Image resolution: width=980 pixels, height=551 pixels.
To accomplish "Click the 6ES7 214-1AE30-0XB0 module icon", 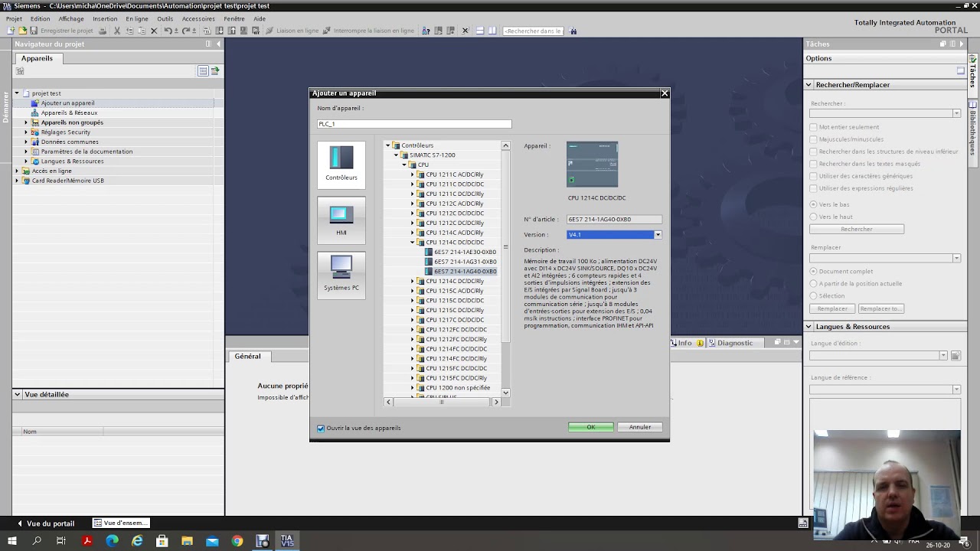I will 429,252.
